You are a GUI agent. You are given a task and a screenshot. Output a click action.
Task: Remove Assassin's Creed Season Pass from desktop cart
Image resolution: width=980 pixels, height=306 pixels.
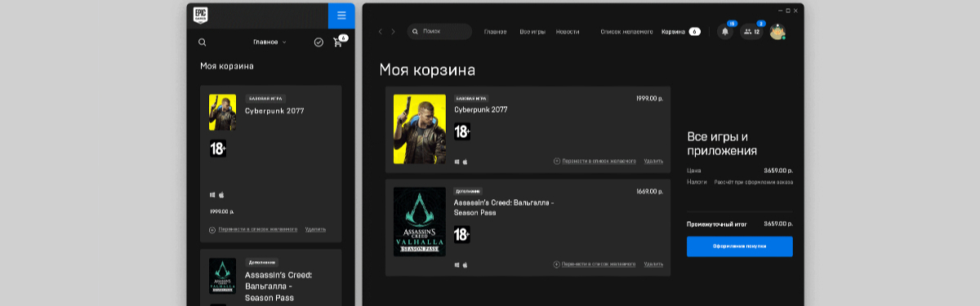[653, 264]
